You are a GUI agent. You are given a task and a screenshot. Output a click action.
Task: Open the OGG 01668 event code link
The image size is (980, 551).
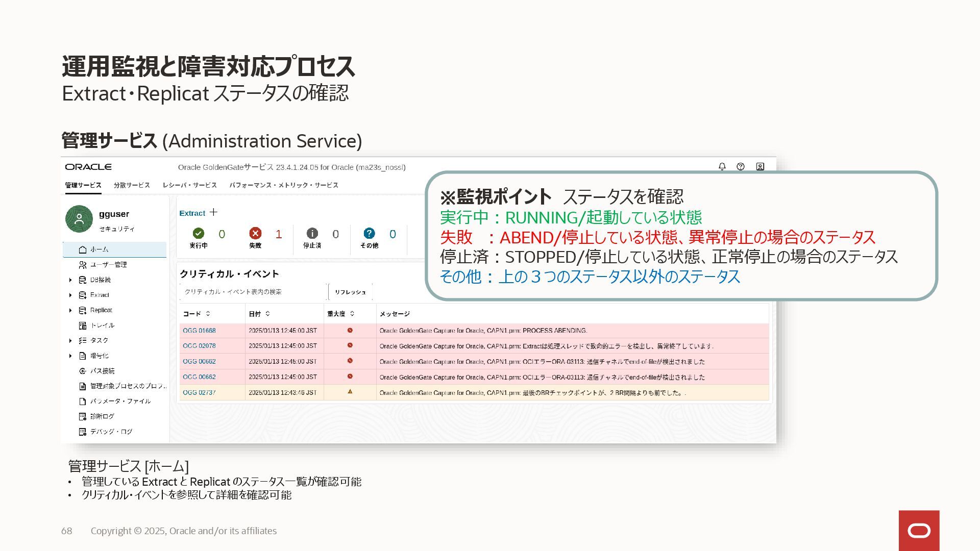point(199,331)
